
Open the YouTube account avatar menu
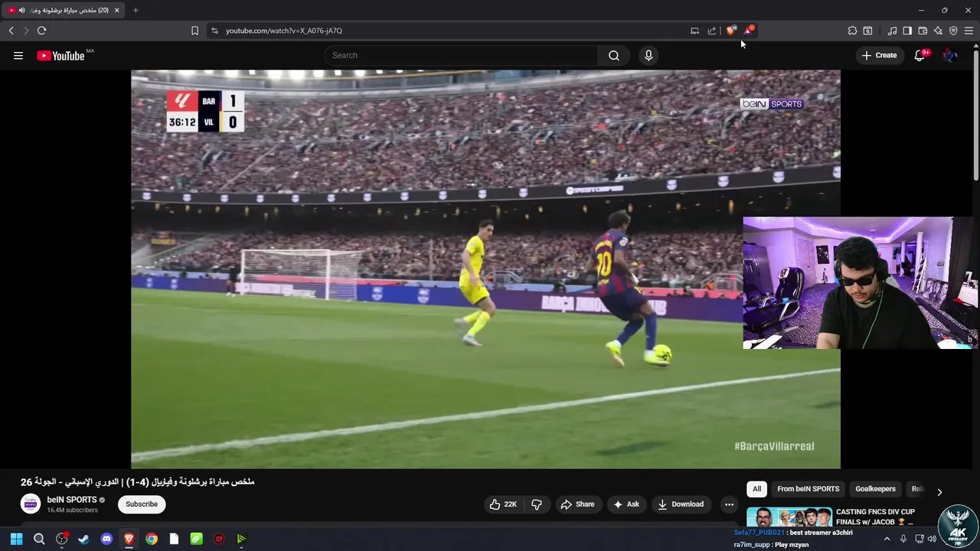pos(950,55)
